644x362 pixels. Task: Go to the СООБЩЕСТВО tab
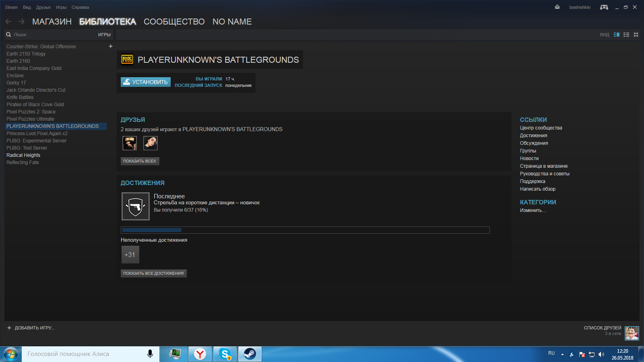tap(174, 22)
